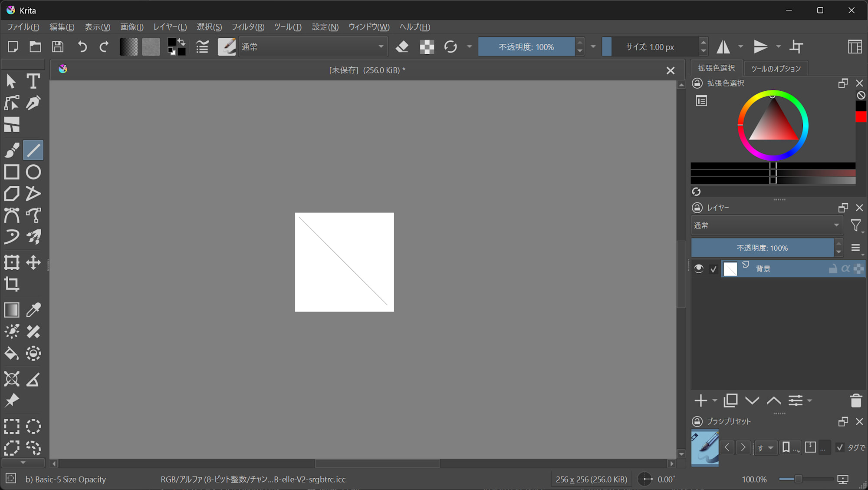Enable eraser mode in the toolbar
This screenshot has height=490, width=868.
pyautogui.click(x=402, y=46)
